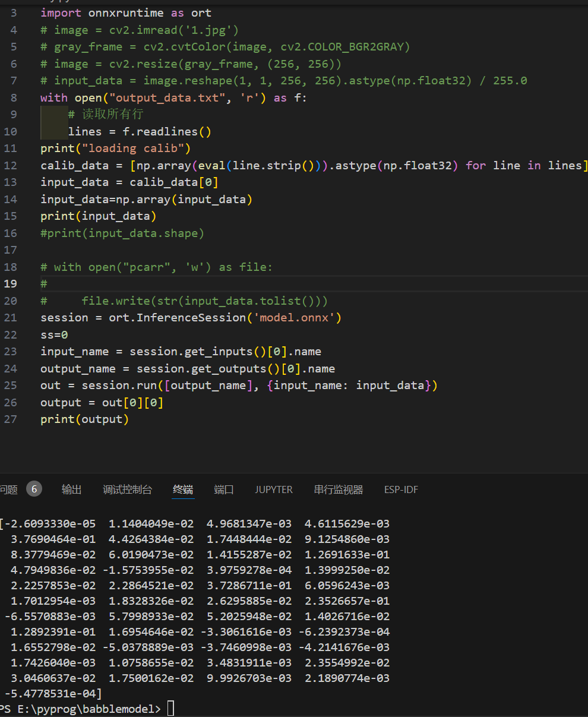Open the 问题 problems tab
The height and width of the screenshot is (717, 588).
click(8, 489)
